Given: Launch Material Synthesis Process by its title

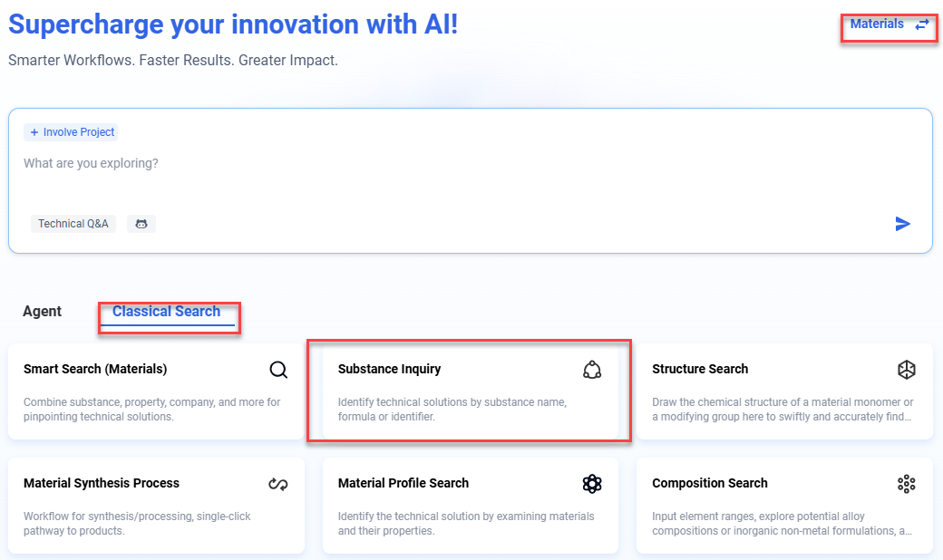Looking at the screenshot, I should [102, 484].
